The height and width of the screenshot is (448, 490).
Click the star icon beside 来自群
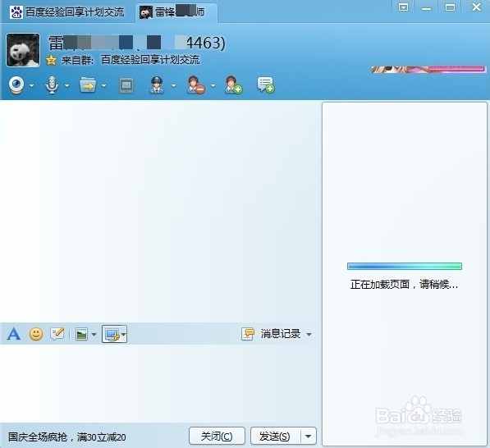(x=51, y=60)
